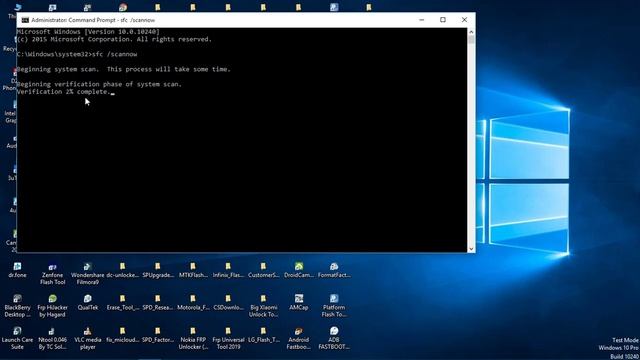Select Nokia FRP Unlocker folder icon

193,338
